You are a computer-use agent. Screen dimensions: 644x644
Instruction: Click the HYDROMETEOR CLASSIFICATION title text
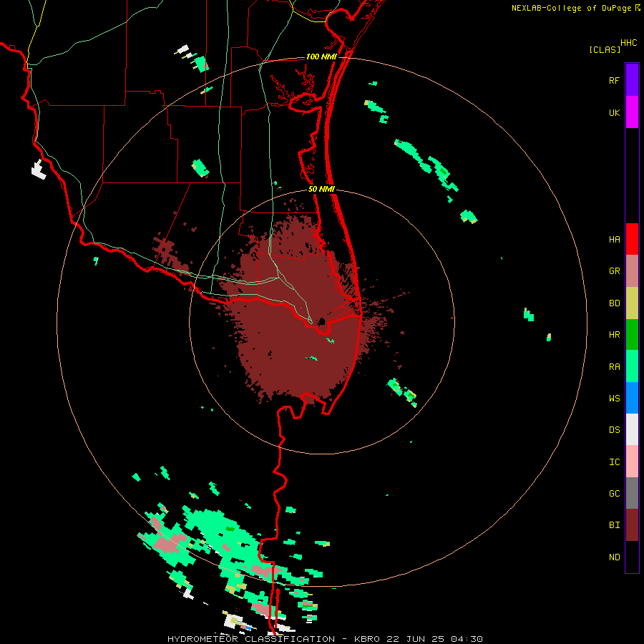click(x=251, y=639)
